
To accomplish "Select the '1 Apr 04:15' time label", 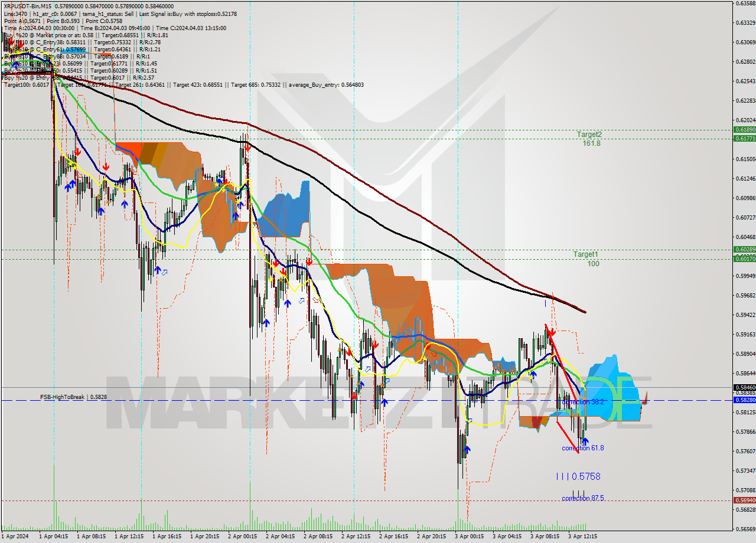I will pos(55,537).
